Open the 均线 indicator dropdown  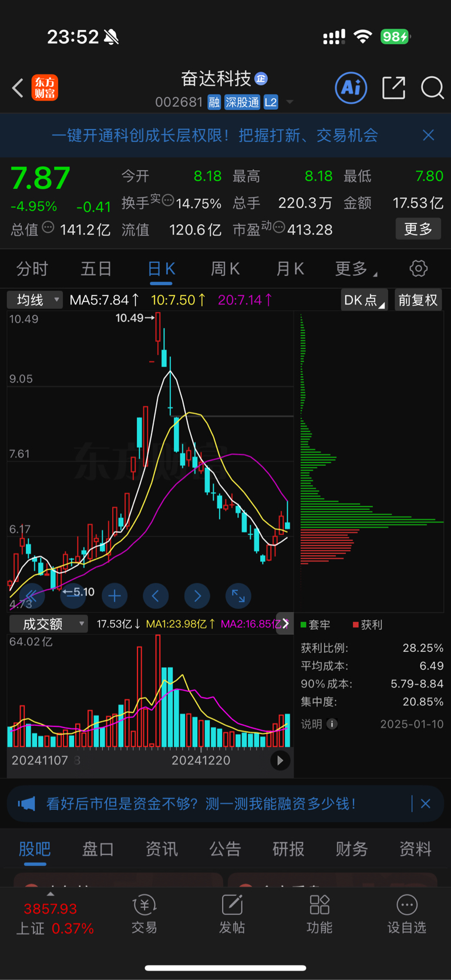(x=35, y=300)
